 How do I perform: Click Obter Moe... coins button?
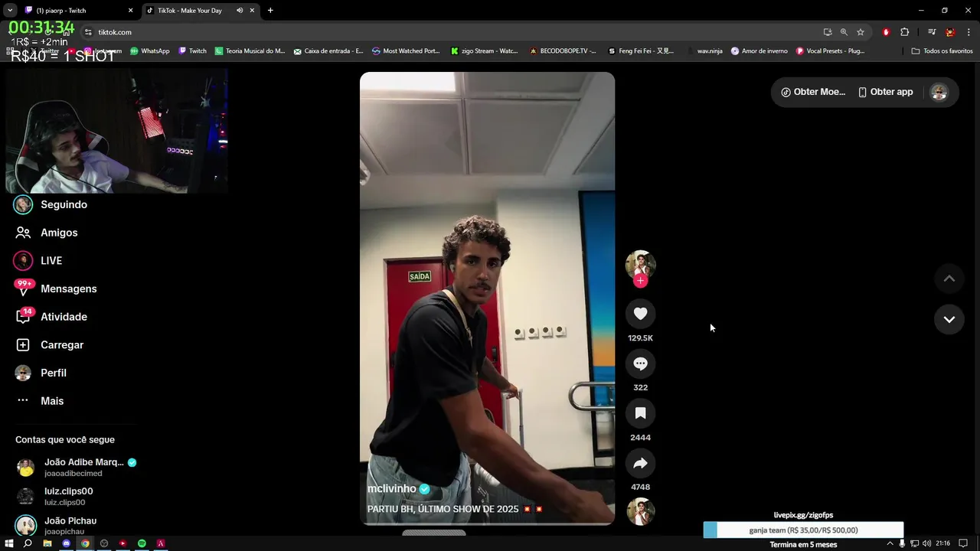coord(813,92)
